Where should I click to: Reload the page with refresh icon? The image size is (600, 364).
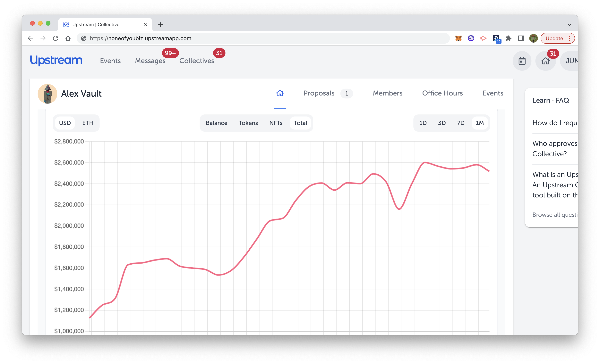click(x=56, y=38)
